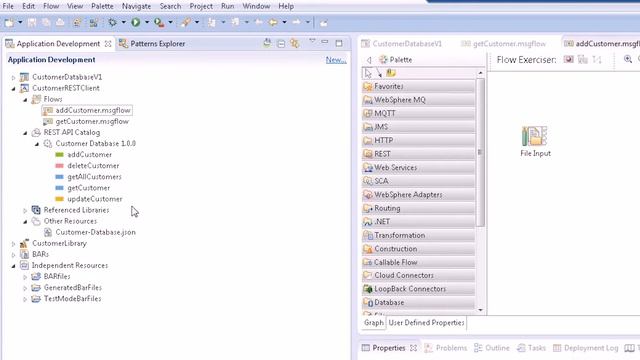The width and height of the screenshot is (640, 360).
Task: Select getAllCustomers operation
Action: (x=88, y=177)
